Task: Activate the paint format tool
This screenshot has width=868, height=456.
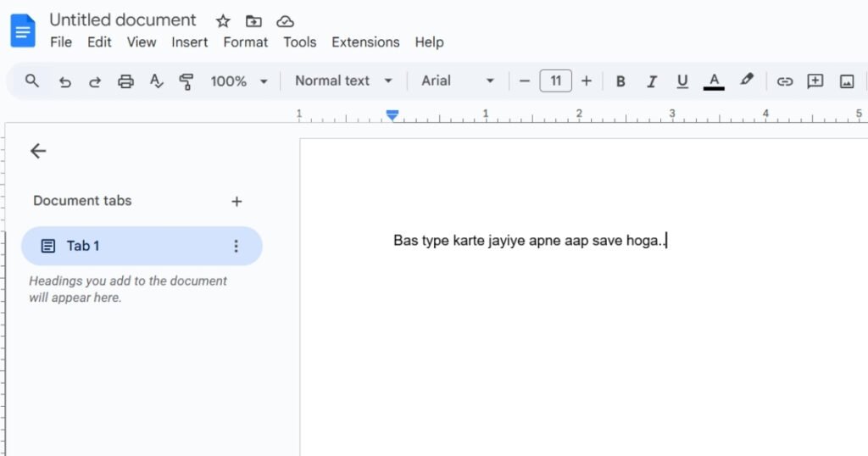Action: (186, 82)
